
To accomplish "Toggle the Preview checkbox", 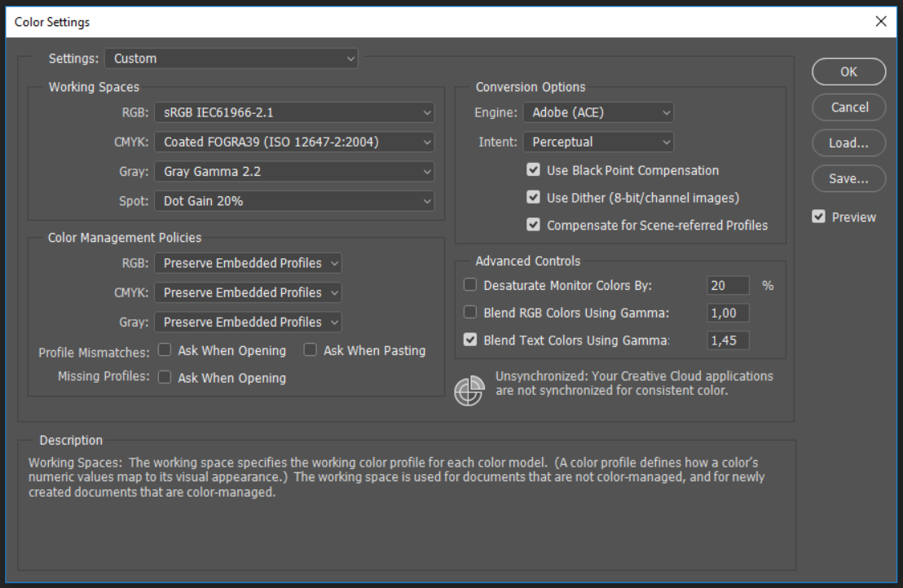I will (x=818, y=217).
